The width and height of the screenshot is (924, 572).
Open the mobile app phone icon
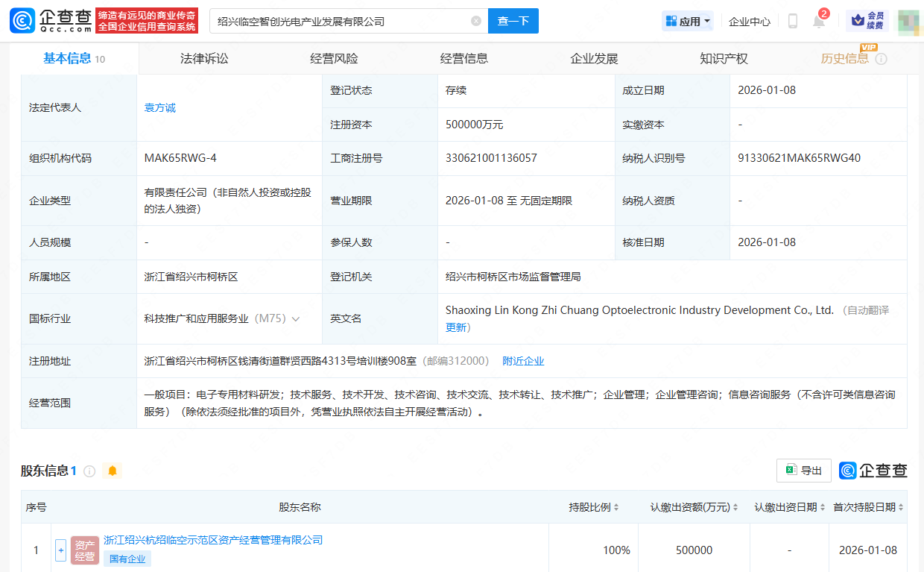[x=793, y=22]
